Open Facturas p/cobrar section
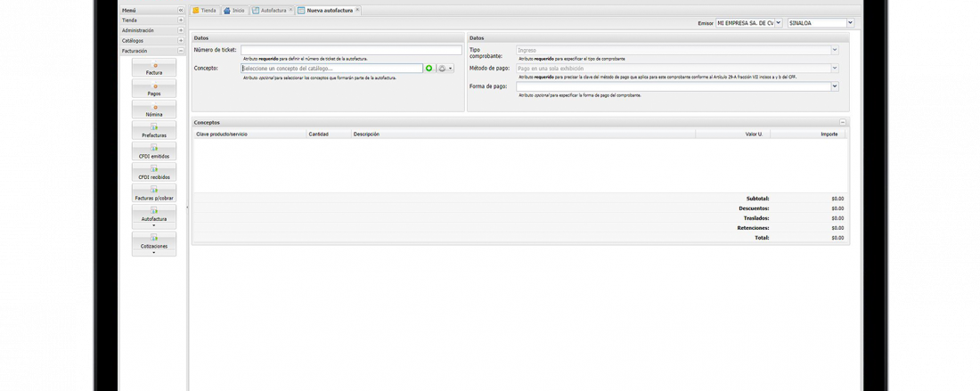Image resolution: width=980 pixels, height=391 pixels. pos(154,194)
